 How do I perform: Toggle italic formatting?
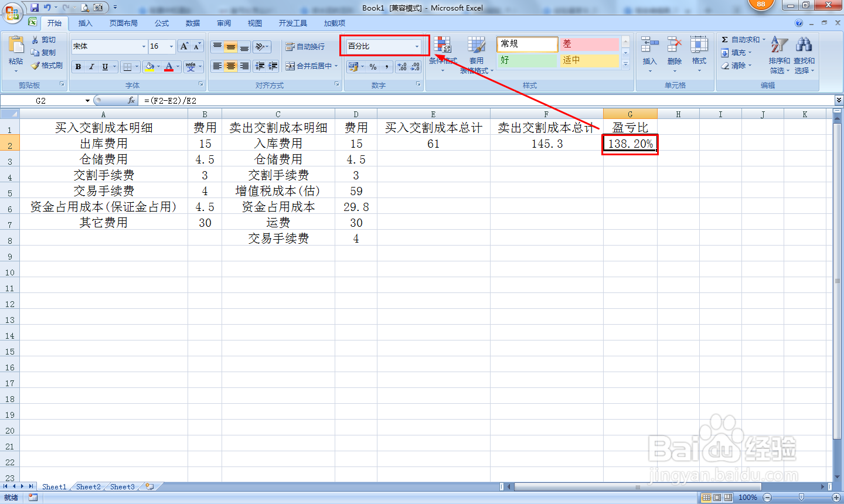pyautogui.click(x=91, y=67)
